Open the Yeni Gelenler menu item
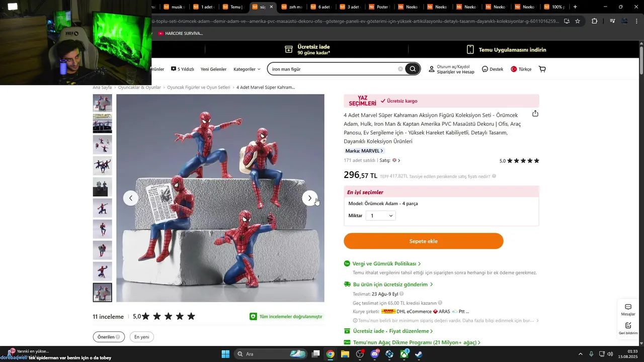This screenshot has height=362, width=644. (213, 69)
